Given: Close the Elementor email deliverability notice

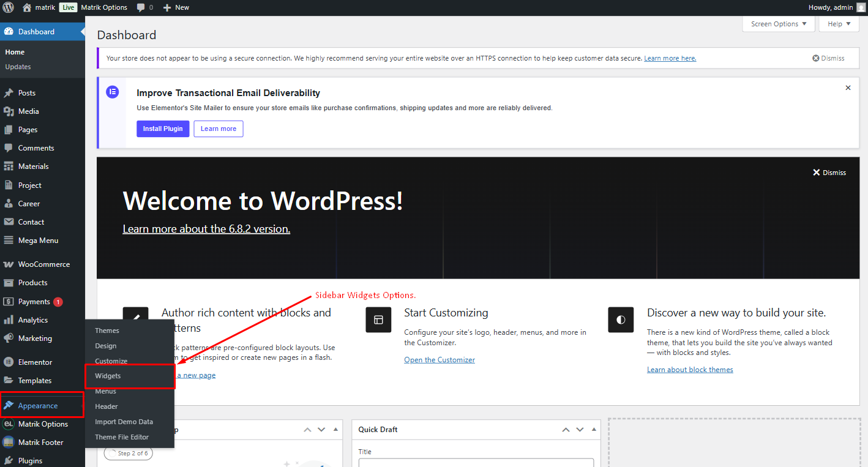Looking at the screenshot, I should point(848,88).
